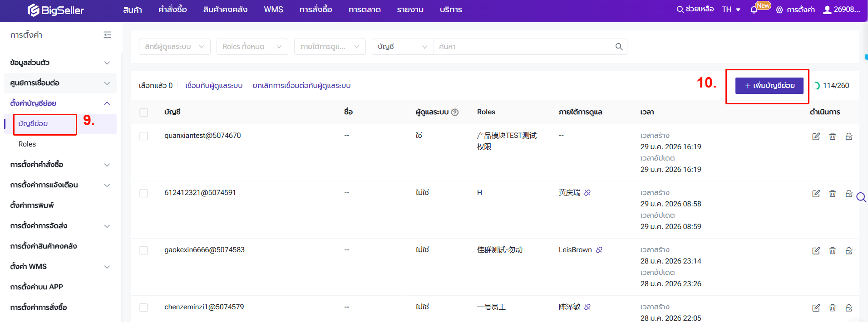Click the help icon beside ผู้ดูแลระบบ column
Viewport: 868px width, 322px height.
pos(455,112)
